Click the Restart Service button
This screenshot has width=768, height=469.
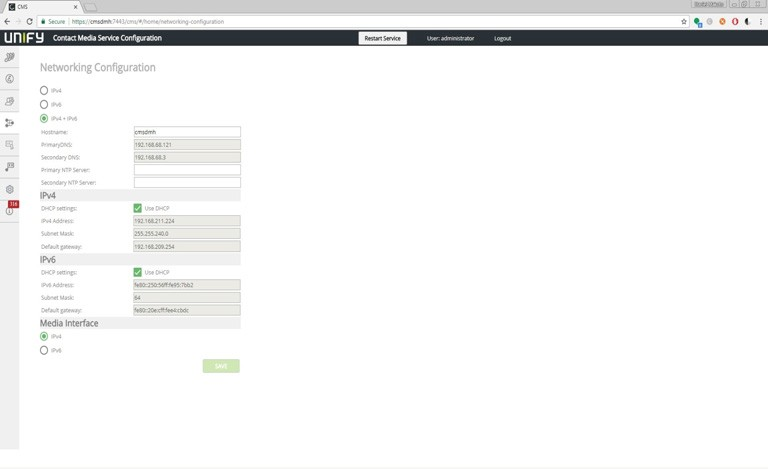pyautogui.click(x=383, y=38)
